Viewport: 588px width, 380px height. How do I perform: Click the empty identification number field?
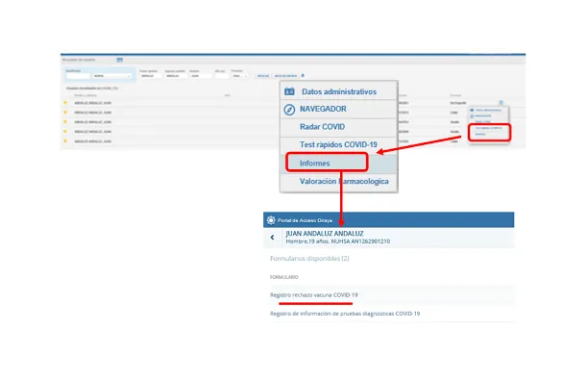click(x=78, y=76)
